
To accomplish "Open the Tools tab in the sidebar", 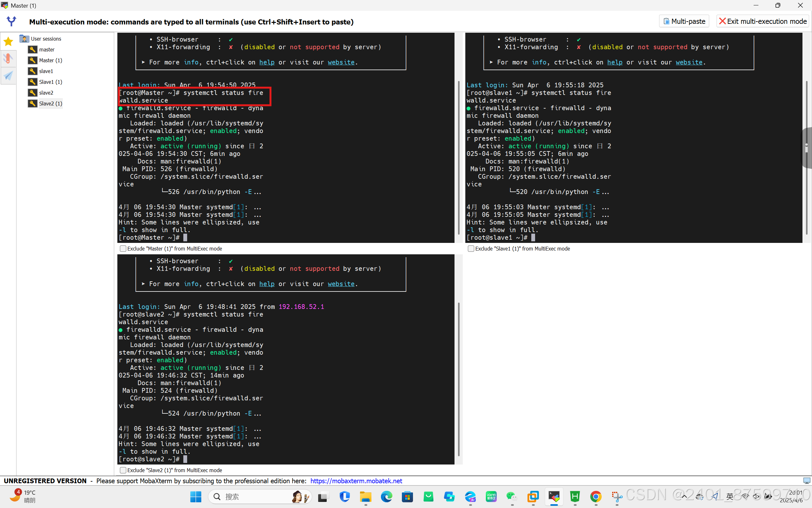I will (x=8, y=59).
